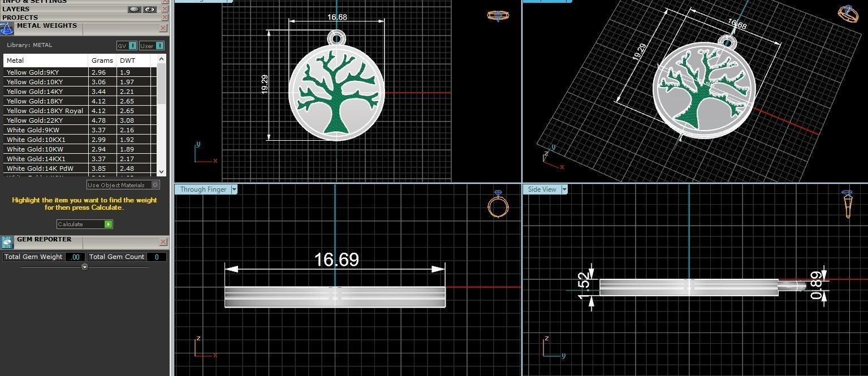This screenshot has height=376, width=868.
Task: Toggle the User library switch
Action: point(152,46)
